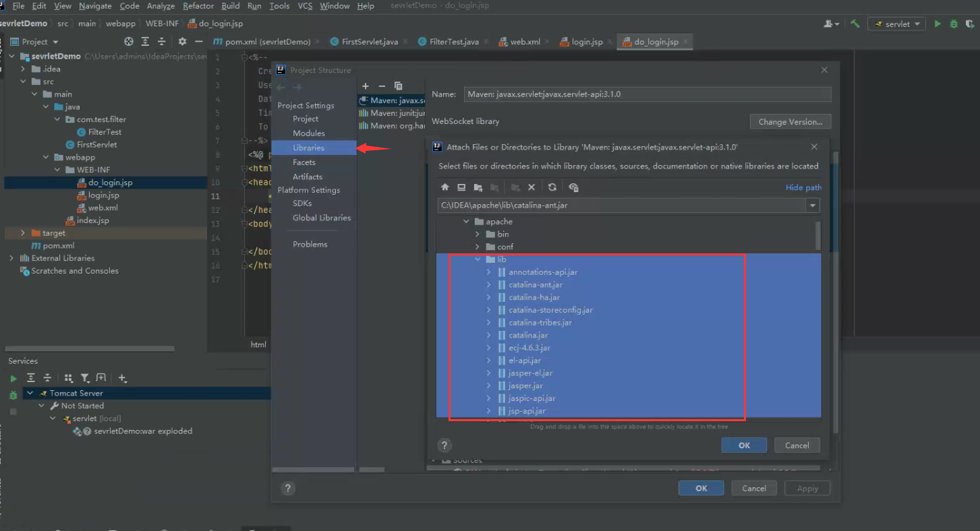Click the help icon in Attach Files dialog

point(444,445)
